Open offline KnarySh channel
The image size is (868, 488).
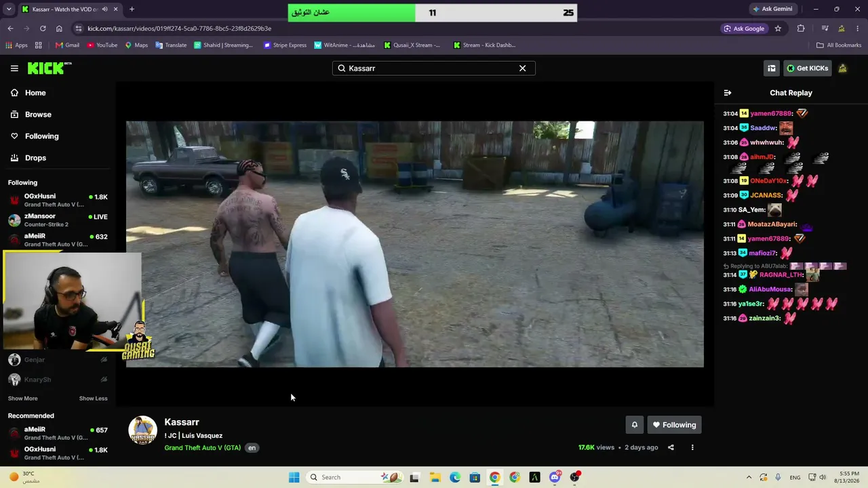58,380
